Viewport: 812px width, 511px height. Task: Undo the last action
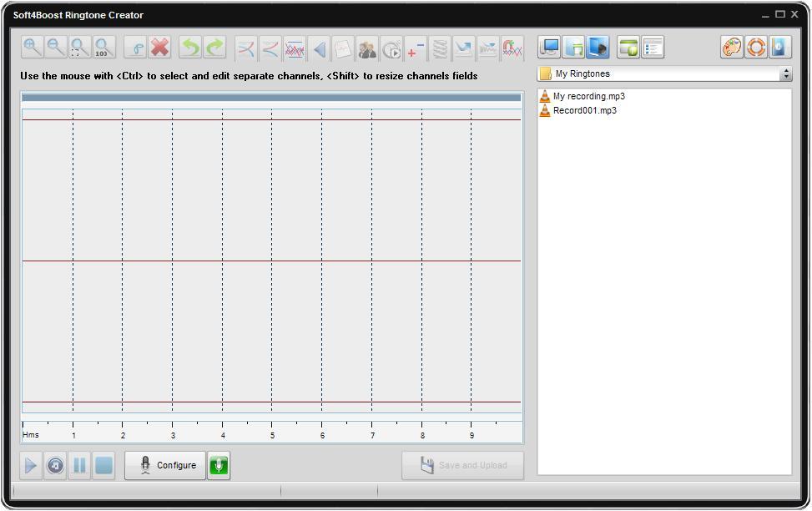pyautogui.click(x=190, y=48)
